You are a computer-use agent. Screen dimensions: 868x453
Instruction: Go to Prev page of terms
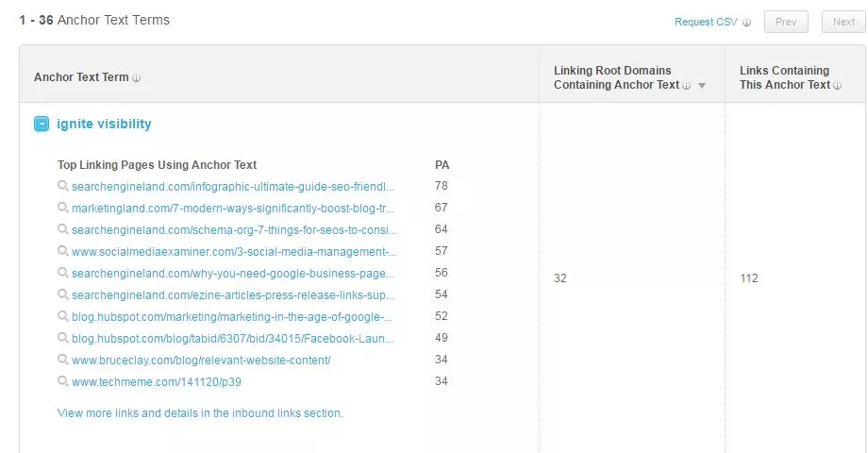coord(786,22)
